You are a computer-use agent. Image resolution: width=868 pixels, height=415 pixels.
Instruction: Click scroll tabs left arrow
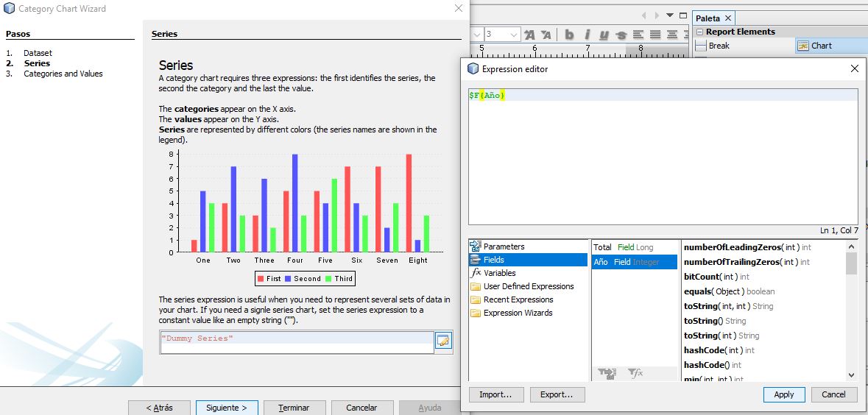click(643, 15)
